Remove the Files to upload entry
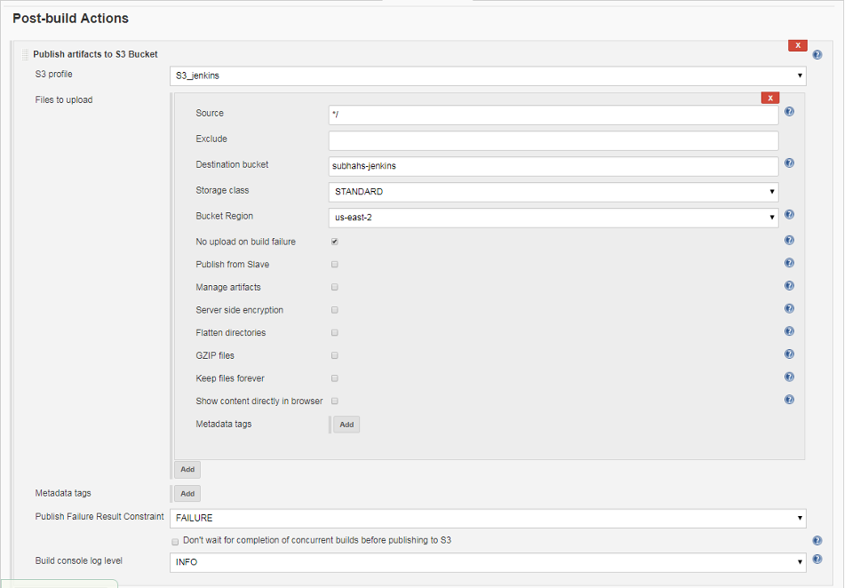The height and width of the screenshot is (588, 868). point(769,98)
